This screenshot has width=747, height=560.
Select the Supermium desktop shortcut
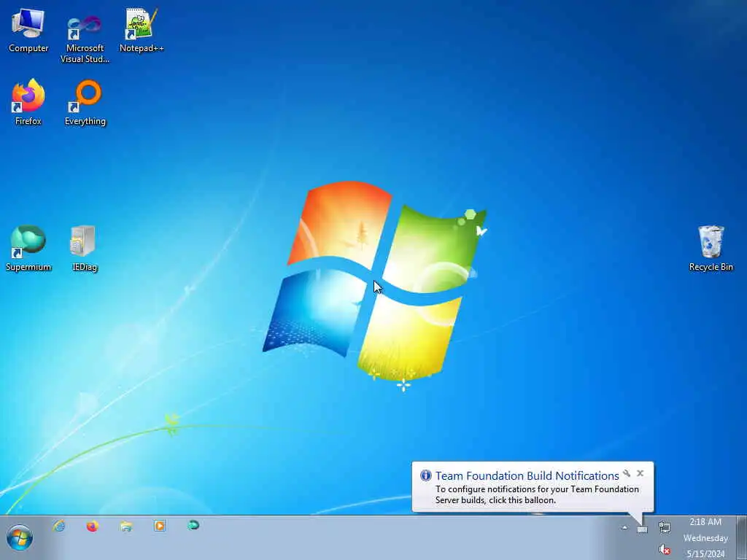click(28, 249)
